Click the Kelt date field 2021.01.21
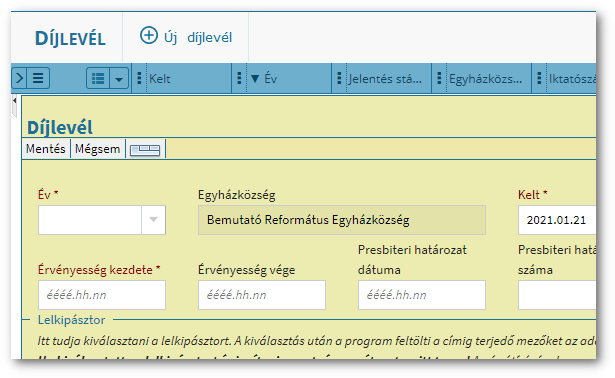615x378 pixels. tap(557, 220)
